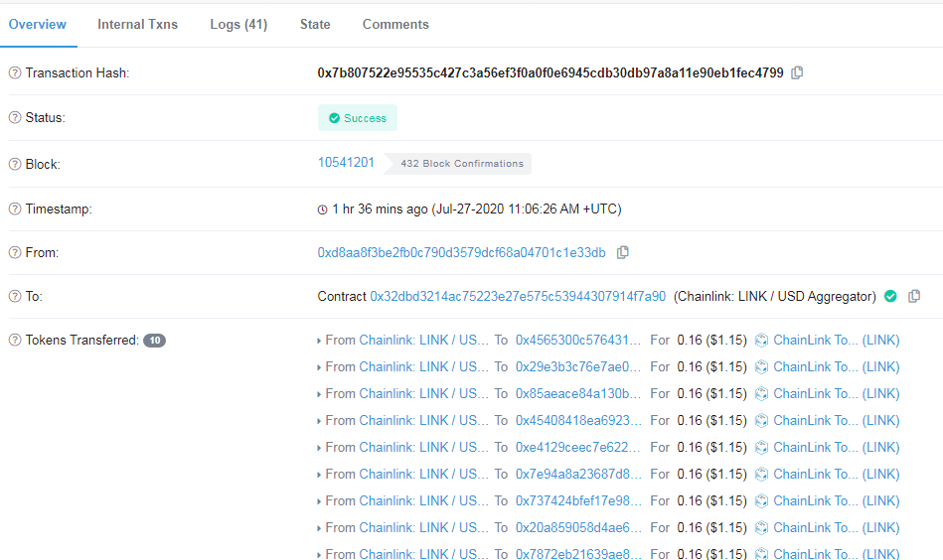Click LINK token icon in 0x4565300c576431 row

[761, 341]
